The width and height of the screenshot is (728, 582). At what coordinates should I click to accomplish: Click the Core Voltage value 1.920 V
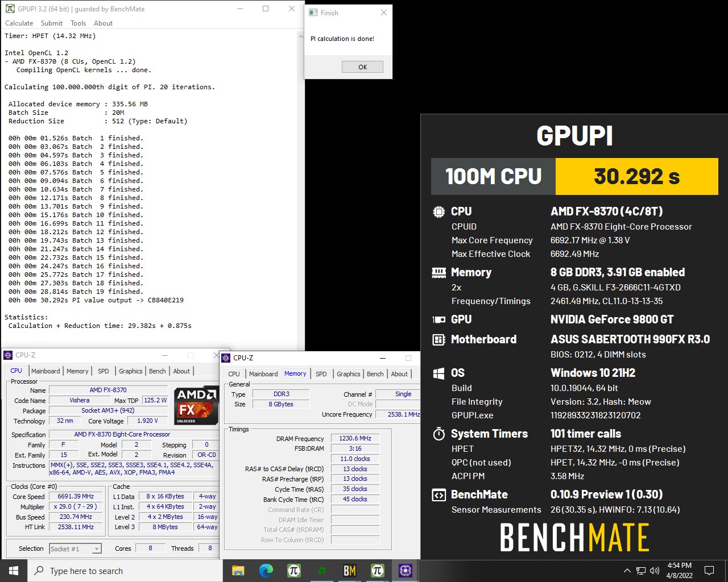148,421
